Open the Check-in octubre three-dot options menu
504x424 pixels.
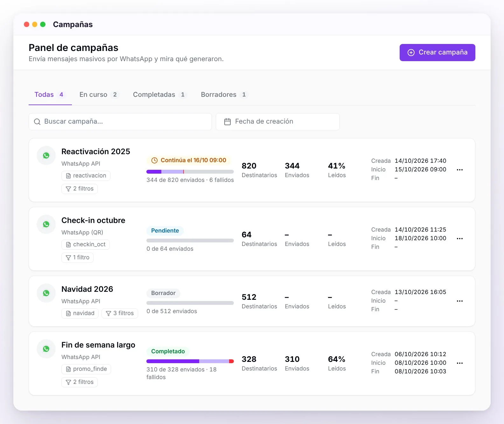(x=459, y=239)
